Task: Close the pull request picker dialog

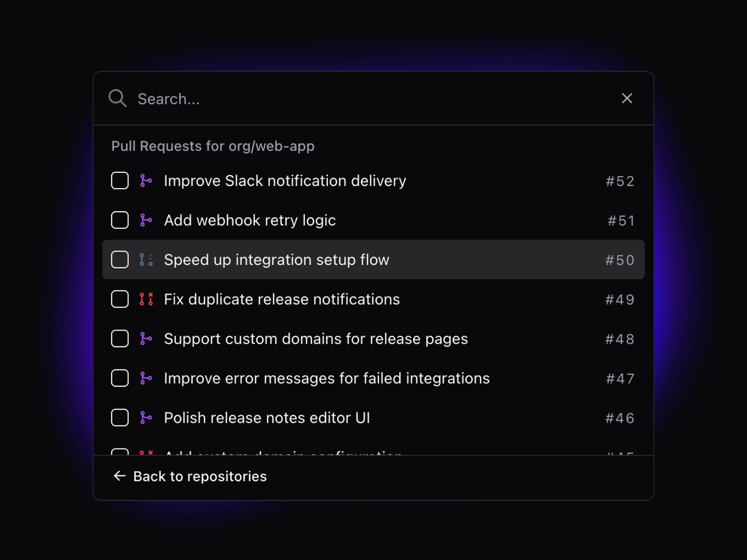Action: point(627,98)
